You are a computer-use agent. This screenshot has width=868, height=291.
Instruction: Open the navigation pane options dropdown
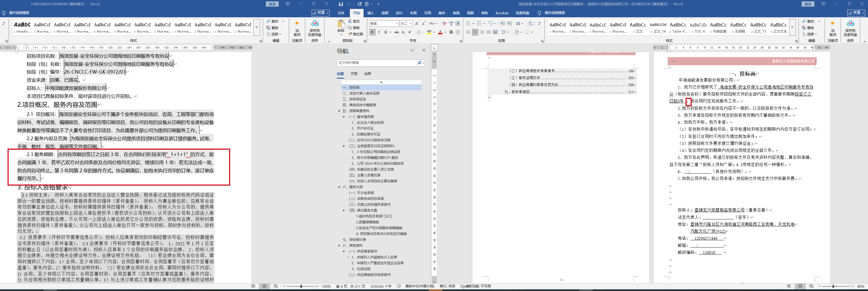click(412, 50)
